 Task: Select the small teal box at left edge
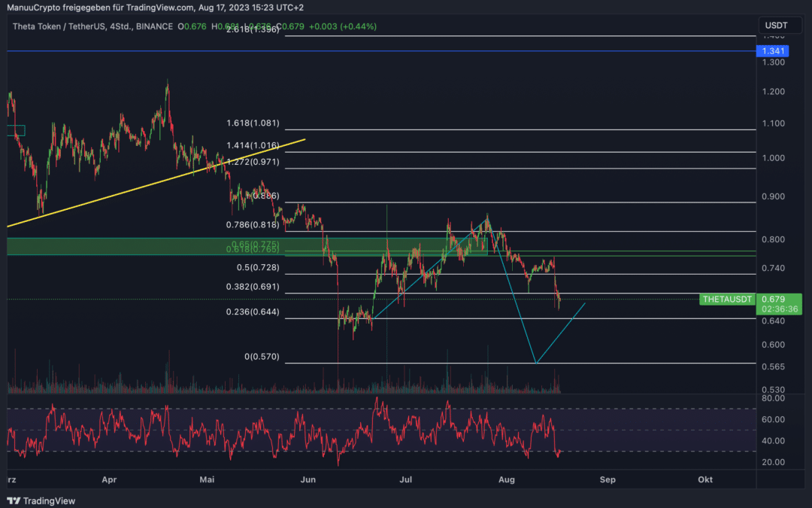16,131
